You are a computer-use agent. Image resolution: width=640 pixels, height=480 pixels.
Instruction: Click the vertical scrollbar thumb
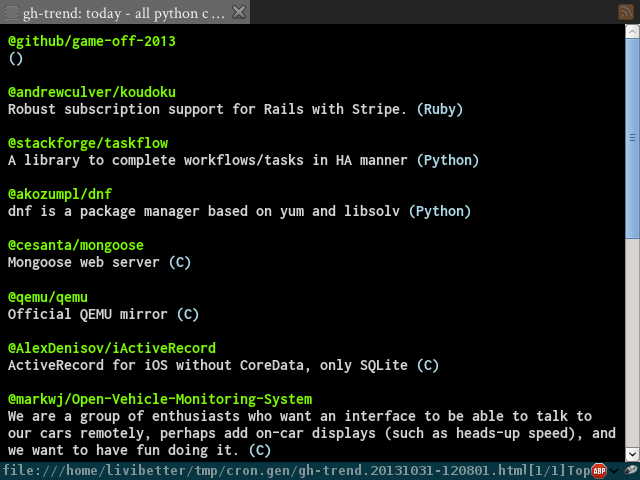632,138
